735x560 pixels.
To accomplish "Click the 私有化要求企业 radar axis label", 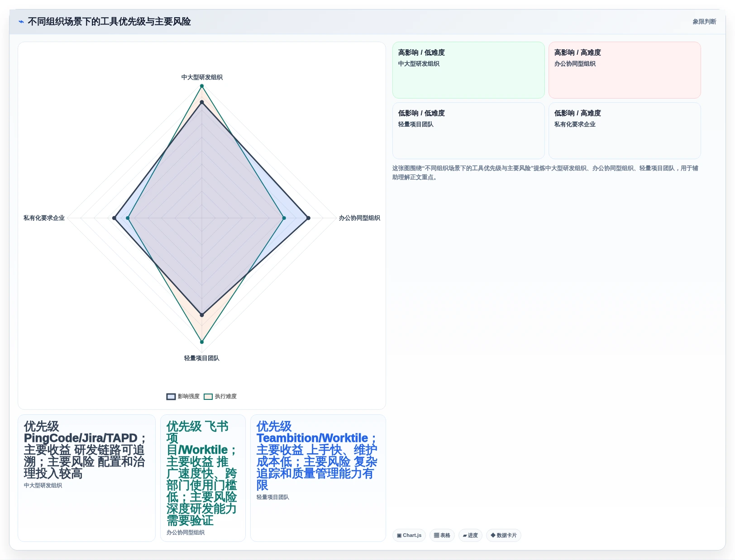I will [x=44, y=218].
